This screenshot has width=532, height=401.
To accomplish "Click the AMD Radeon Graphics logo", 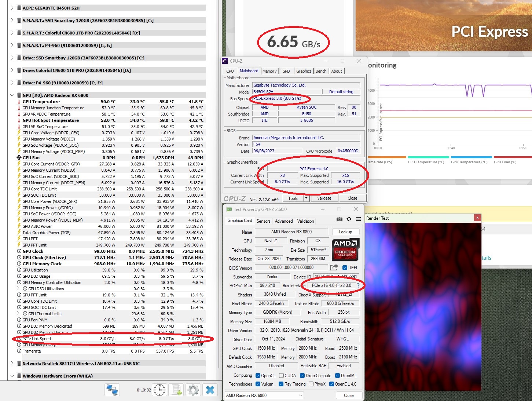I will [345, 249].
